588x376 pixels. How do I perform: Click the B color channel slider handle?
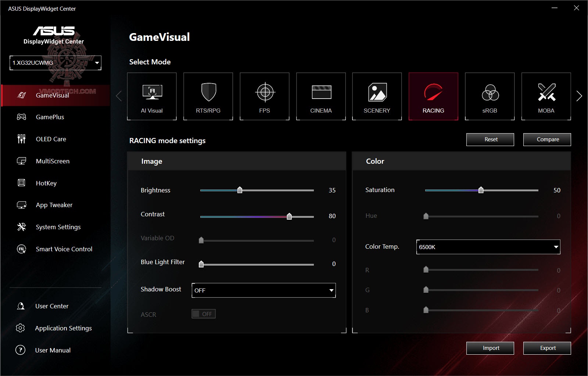pos(426,310)
